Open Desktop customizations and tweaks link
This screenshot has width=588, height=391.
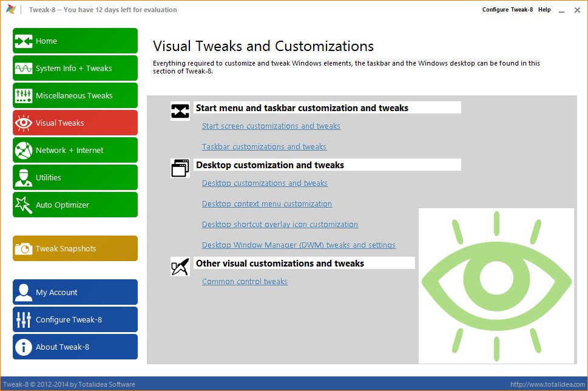265,183
